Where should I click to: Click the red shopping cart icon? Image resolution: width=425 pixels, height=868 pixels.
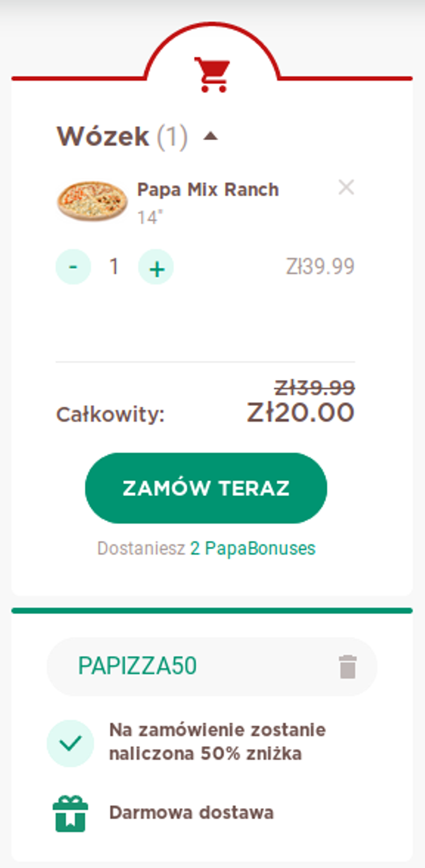coord(212,74)
